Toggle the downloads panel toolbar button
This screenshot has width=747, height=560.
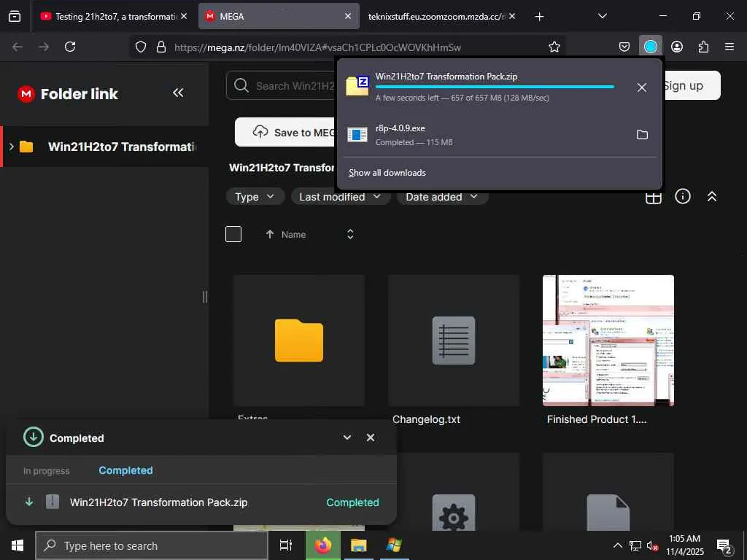651,47
